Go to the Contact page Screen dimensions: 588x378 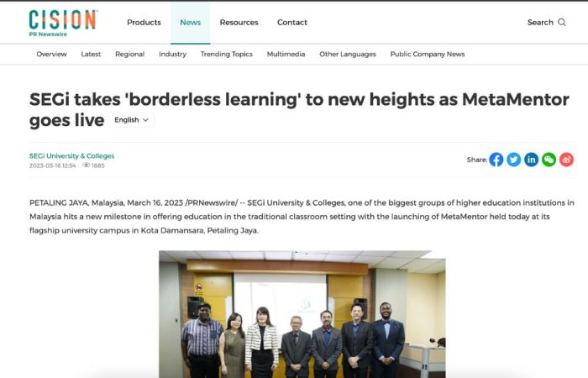292,23
